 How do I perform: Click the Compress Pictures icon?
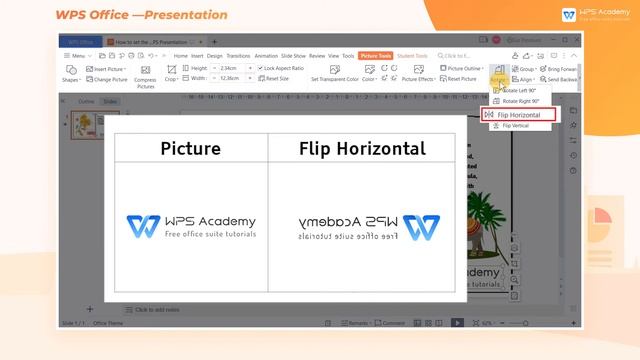click(145, 70)
